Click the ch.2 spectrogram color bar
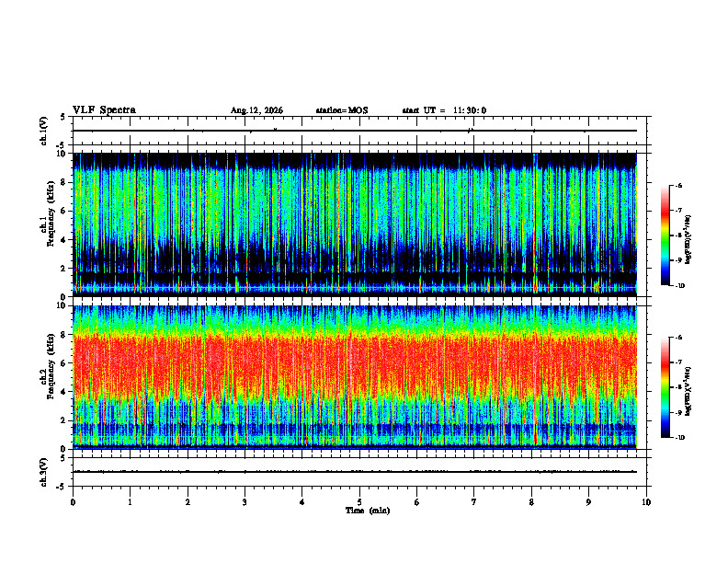728x563 pixels. (665, 387)
